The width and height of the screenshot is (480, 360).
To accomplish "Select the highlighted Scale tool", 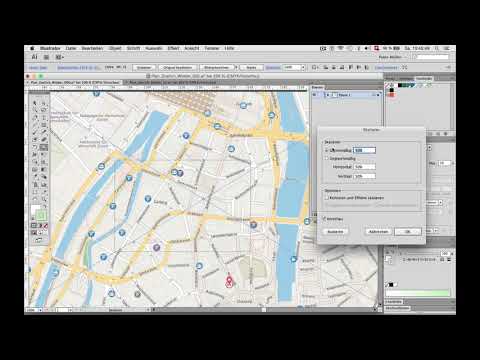I will pos(44,147).
